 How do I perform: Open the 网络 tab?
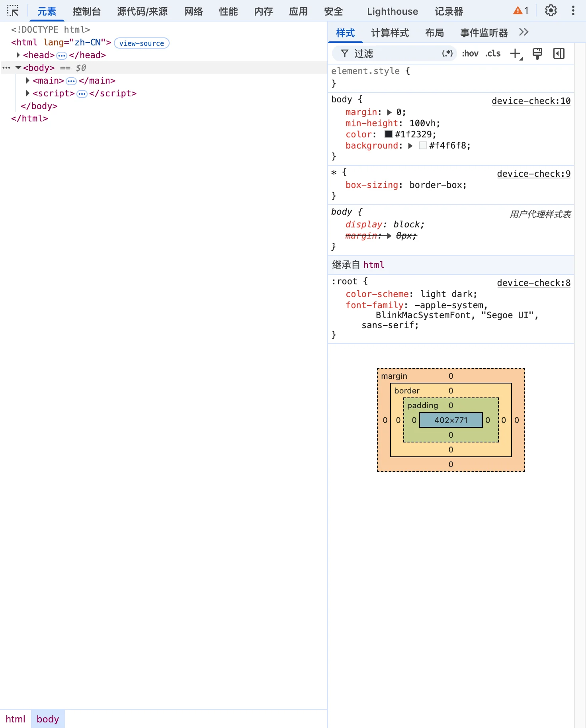193,11
